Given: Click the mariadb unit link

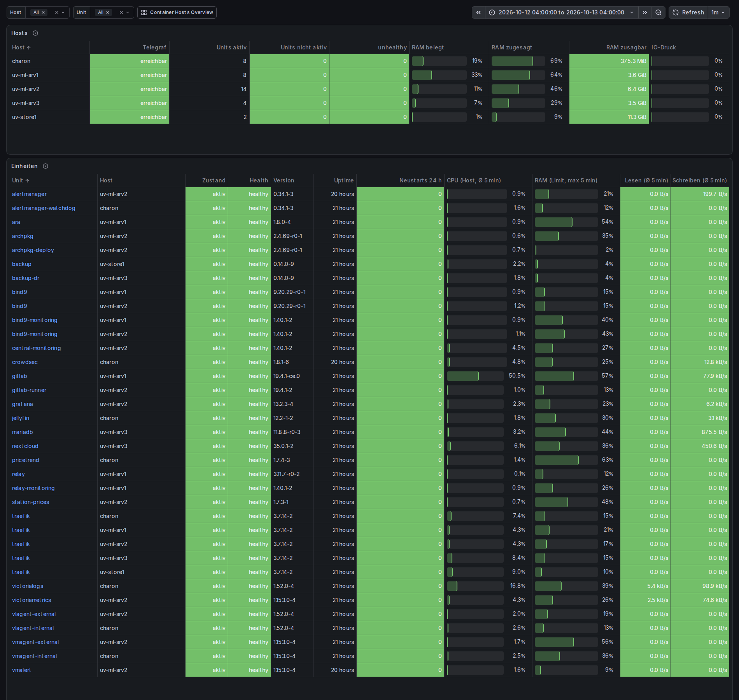Looking at the screenshot, I should coord(23,432).
